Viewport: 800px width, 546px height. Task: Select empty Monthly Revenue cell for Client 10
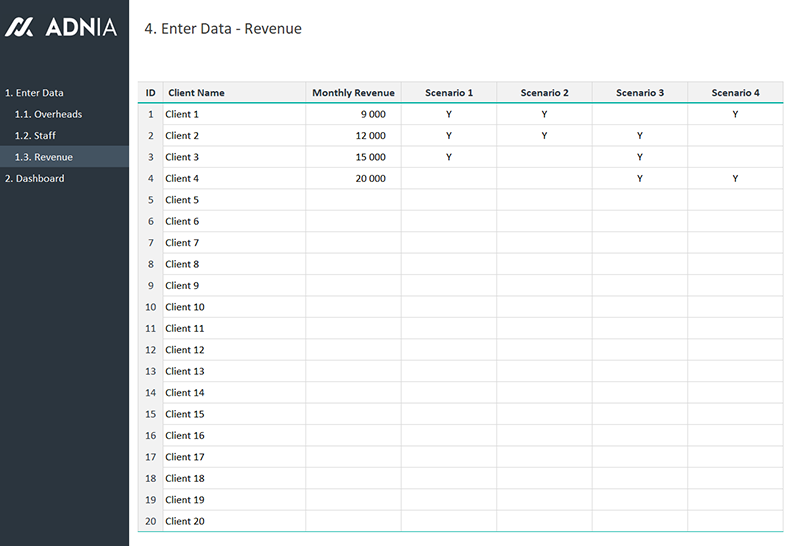coord(353,307)
